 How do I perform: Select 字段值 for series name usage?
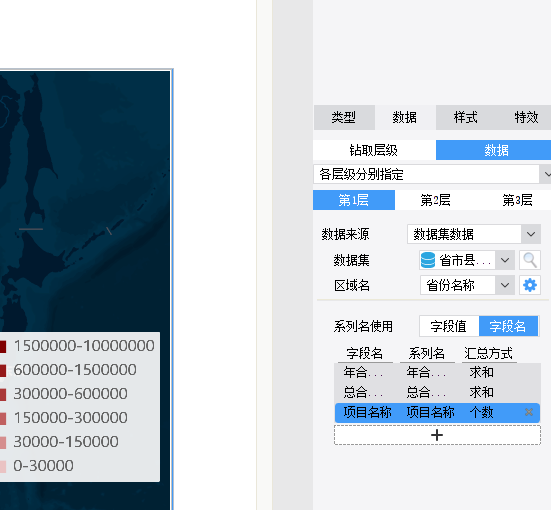[x=449, y=326]
